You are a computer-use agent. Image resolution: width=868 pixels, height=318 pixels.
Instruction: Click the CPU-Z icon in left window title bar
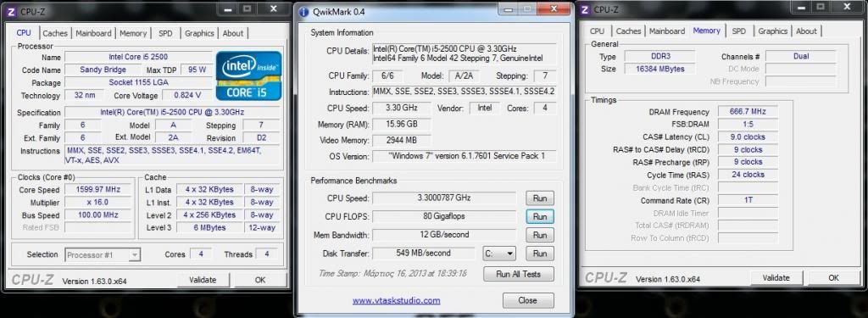[x=11, y=10]
